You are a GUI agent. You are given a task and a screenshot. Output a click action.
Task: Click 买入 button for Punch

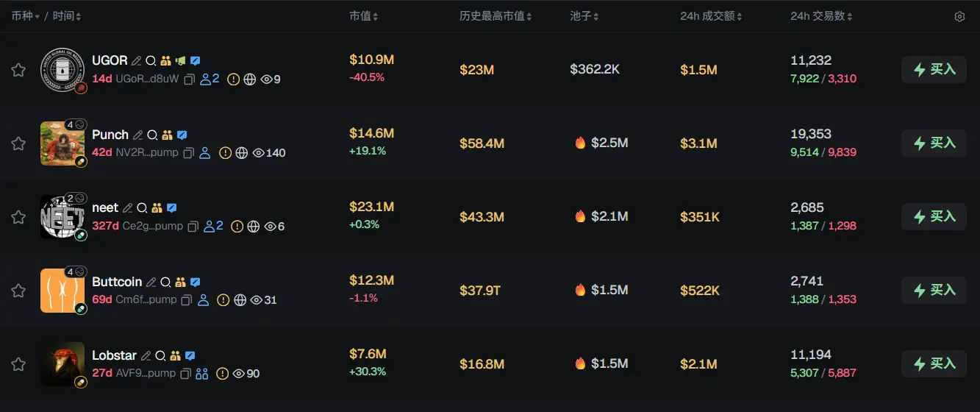[x=934, y=143]
